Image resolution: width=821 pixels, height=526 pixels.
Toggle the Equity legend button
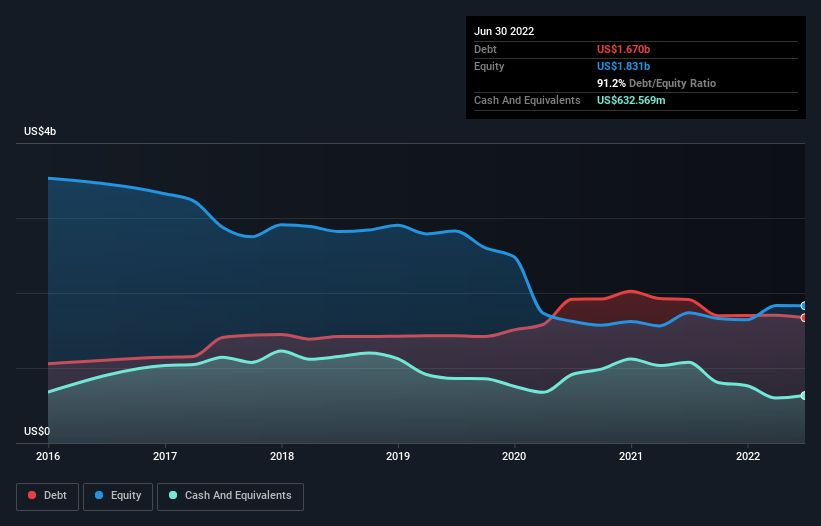coord(118,496)
